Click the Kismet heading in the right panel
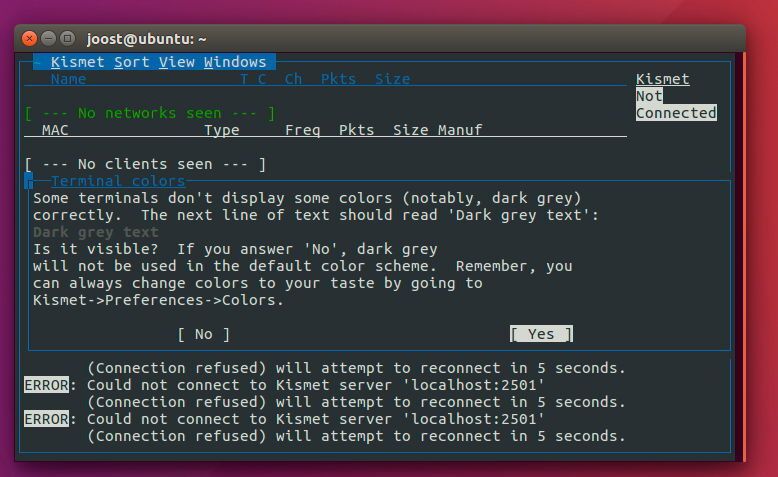 click(662, 79)
